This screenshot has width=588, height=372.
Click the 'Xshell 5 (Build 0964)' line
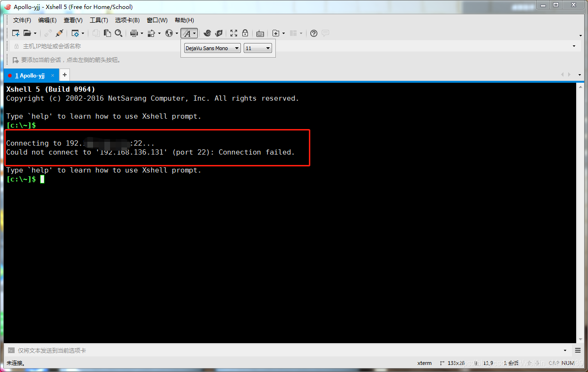[x=51, y=89]
